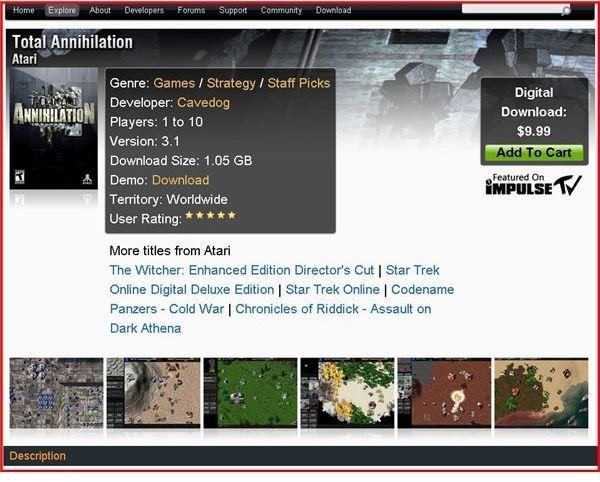Click the search magnifier icon
The image size is (600, 482).
[566, 11]
